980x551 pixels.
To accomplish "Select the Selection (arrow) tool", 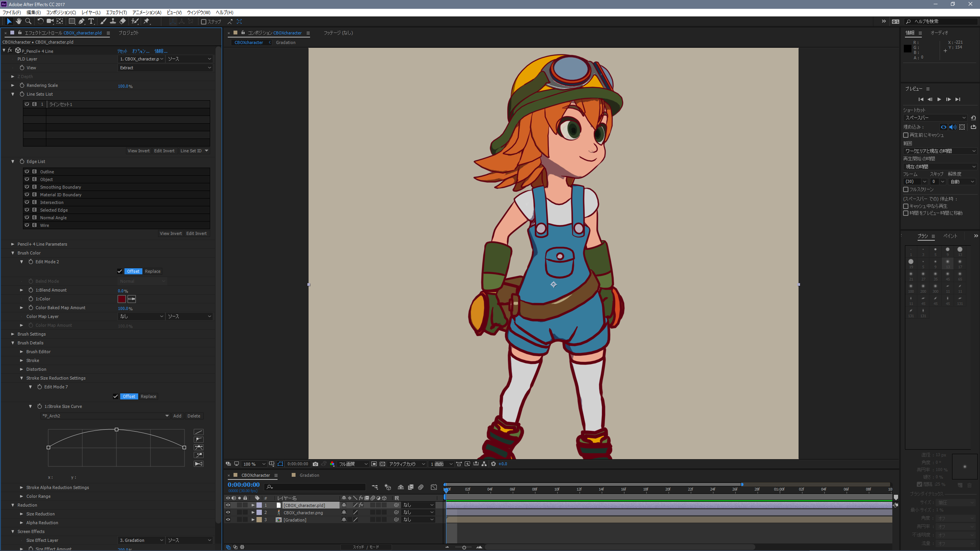I will [x=9, y=21].
